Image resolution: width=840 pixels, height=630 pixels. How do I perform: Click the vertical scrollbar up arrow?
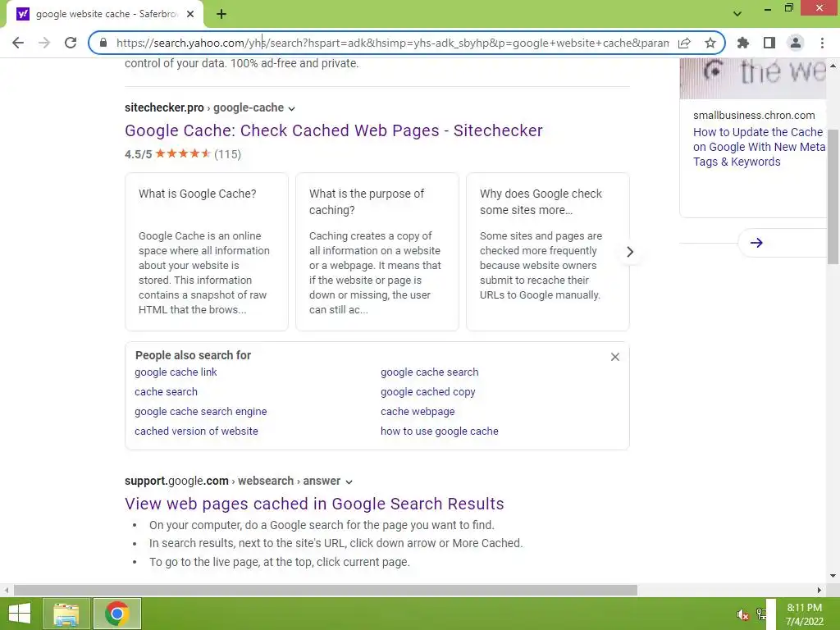(x=833, y=66)
